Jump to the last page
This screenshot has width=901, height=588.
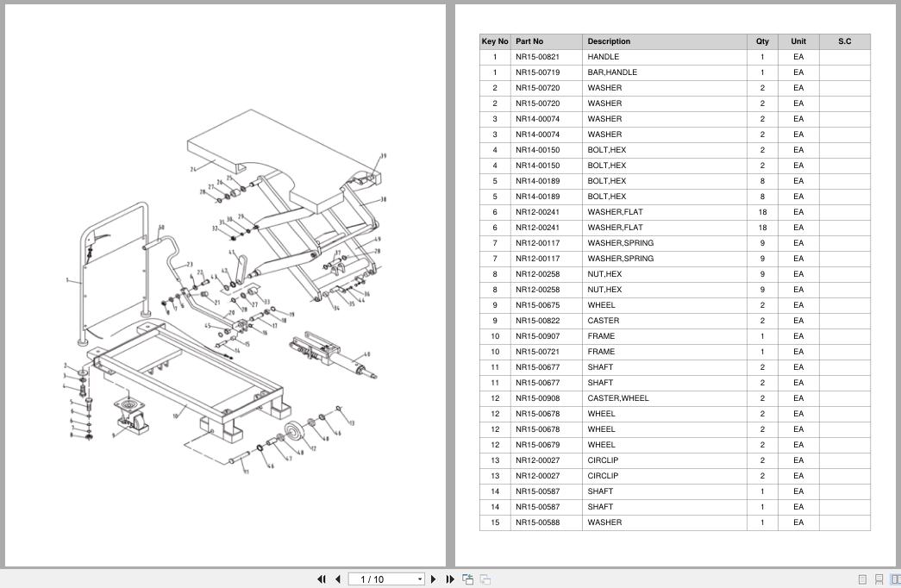point(450,579)
